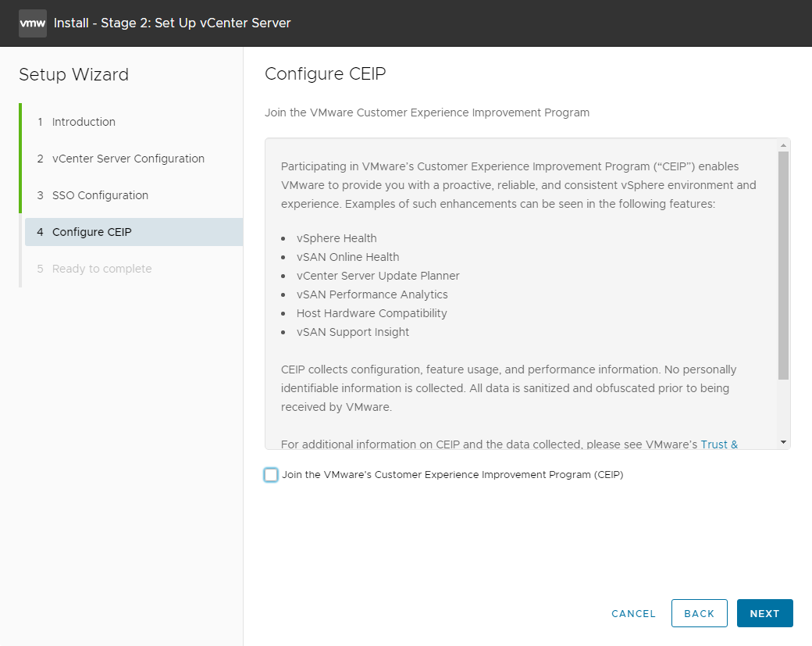The height and width of the screenshot is (646, 812).
Task: Click the Host Hardware Compatibility bullet
Action: 372,313
